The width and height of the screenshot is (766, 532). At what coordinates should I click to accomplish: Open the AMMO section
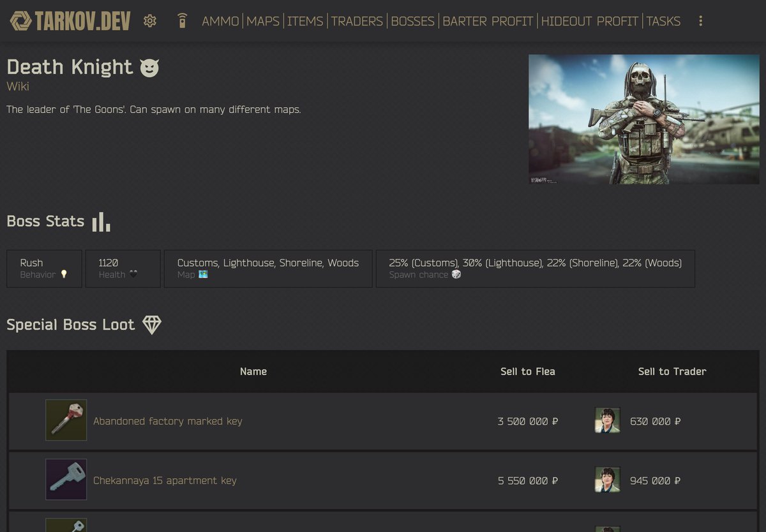(x=220, y=21)
